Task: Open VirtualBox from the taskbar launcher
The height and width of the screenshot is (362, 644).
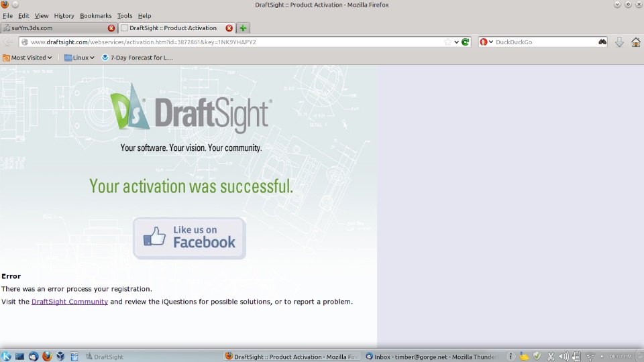Action: click(60, 356)
